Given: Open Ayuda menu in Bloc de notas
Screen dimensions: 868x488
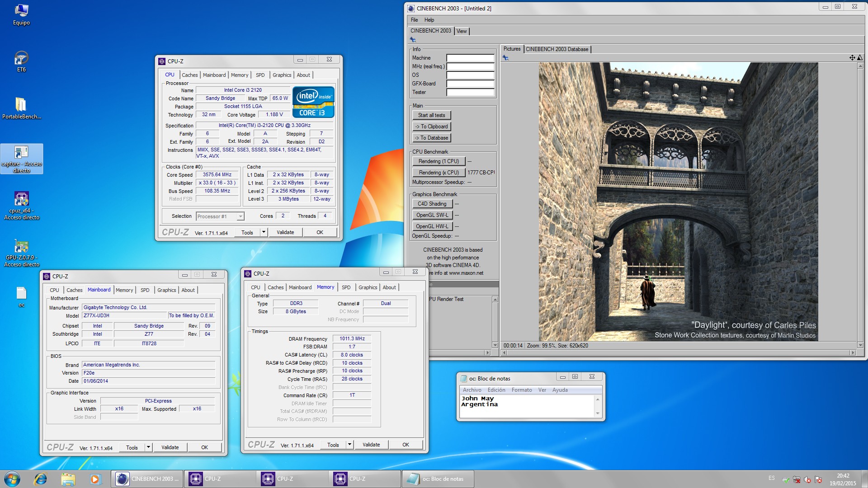Looking at the screenshot, I should pyautogui.click(x=560, y=390).
